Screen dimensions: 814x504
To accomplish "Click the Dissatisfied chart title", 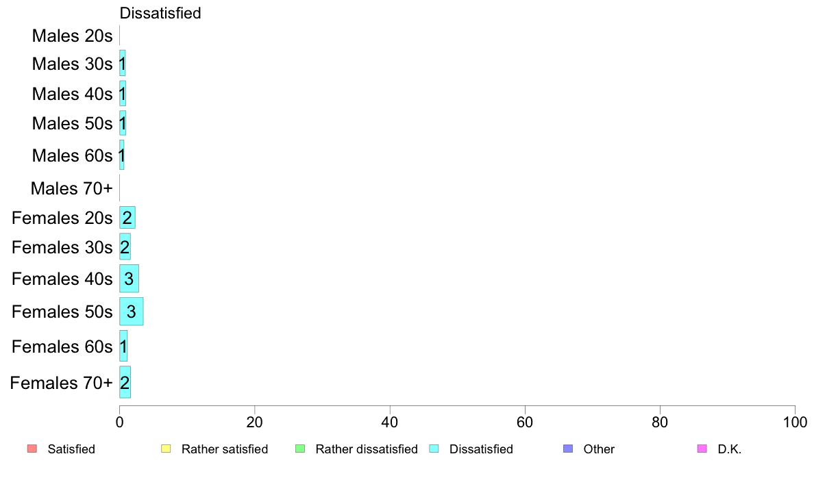I will pyautogui.click(x=160, y=13).
